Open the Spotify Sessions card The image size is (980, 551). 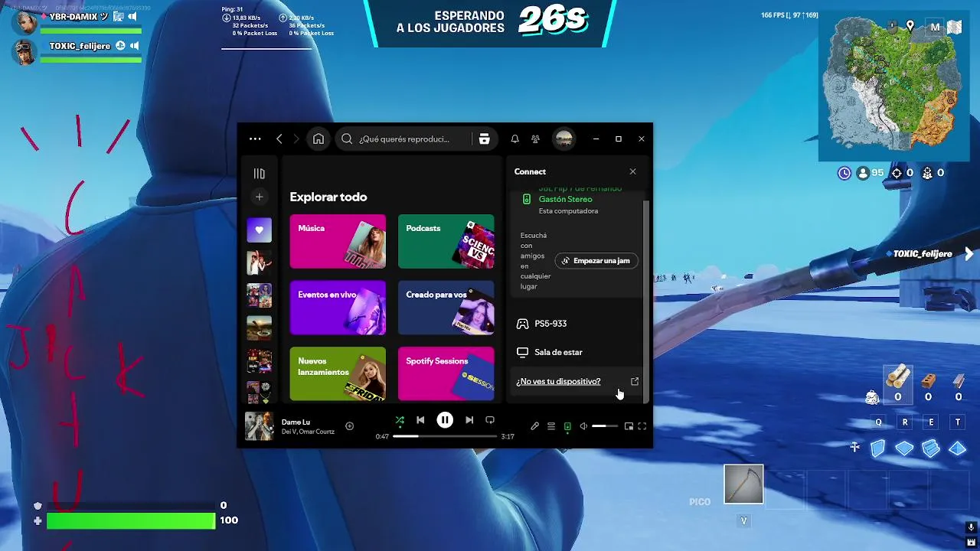click(x=446, y=374)
